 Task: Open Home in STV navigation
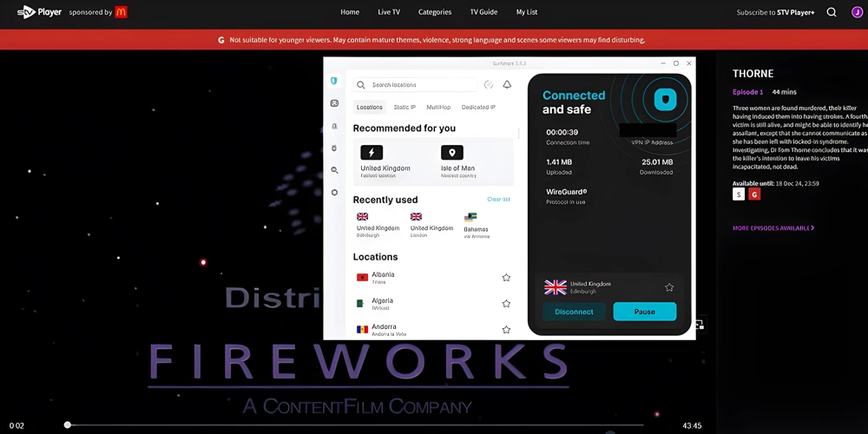pyautogui.click(x=350, y=12)
